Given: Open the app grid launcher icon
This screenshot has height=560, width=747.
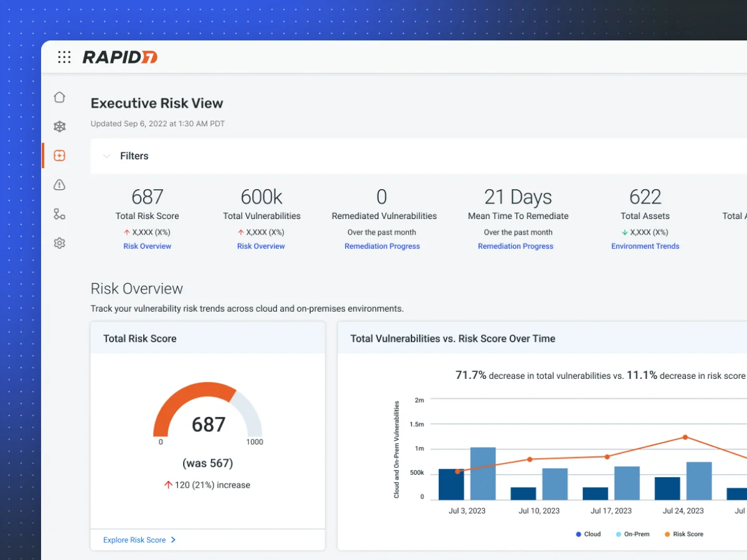Looking at the screenshot, I should click(64, 57).
